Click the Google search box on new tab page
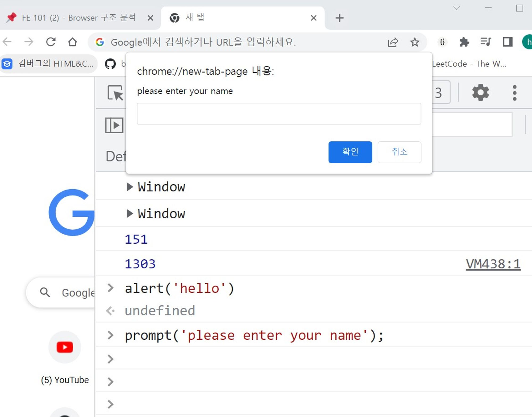 (x=61, y=292)
